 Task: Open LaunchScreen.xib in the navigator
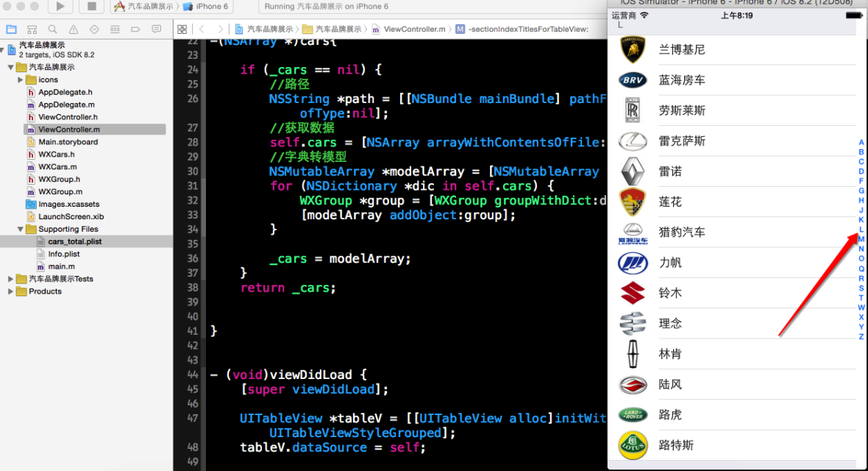71,216
